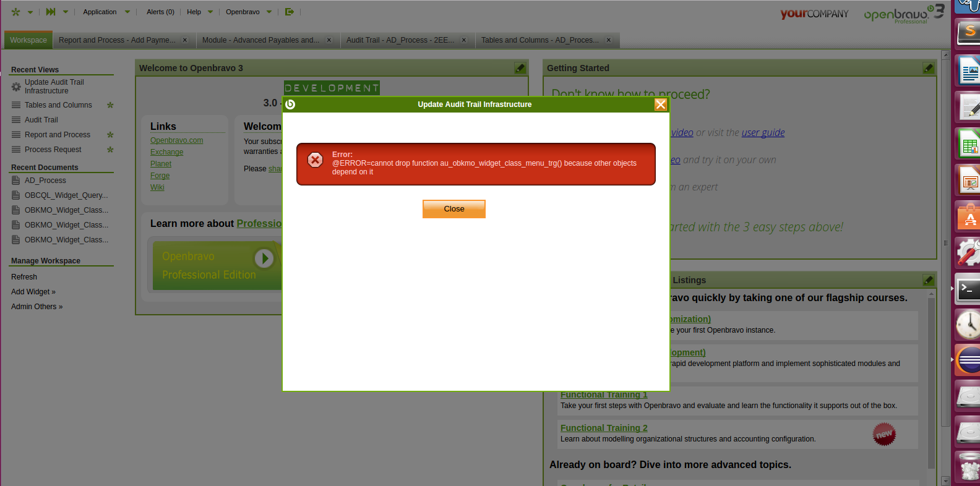Open LibreOffice Calc from the dock
980x486 pixels.
coord(969,143)
